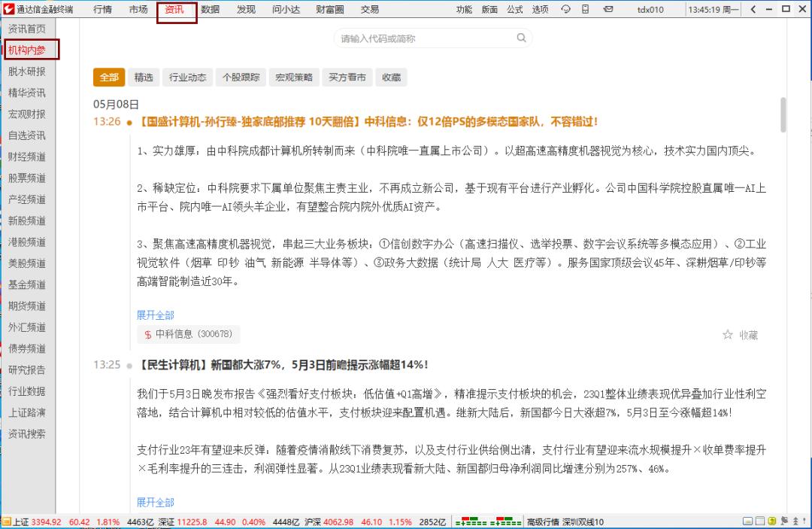Toggle the 收藏 star on the 中科信息 article

click(727, 334)
